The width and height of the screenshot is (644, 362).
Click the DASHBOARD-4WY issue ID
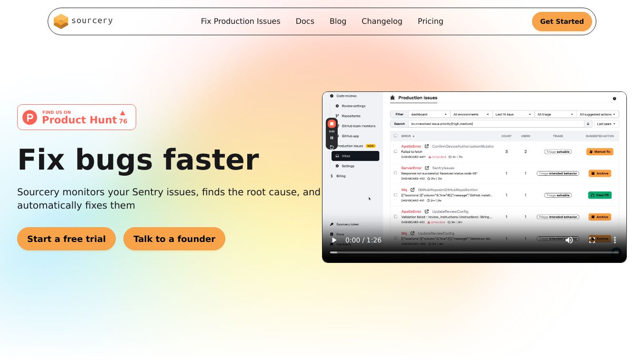click(x=413, y=157)
